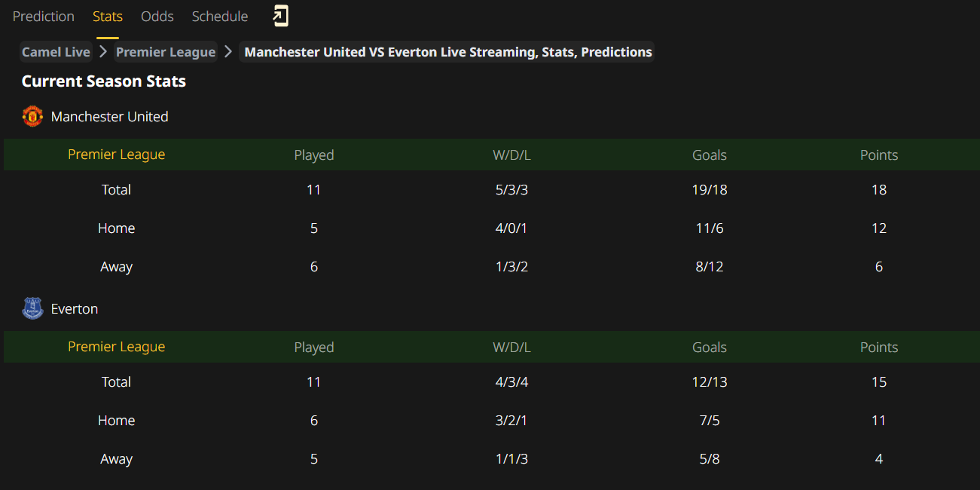Select Everton's Away row label
This screenshot has width=980, height=490.
point(116,459)
